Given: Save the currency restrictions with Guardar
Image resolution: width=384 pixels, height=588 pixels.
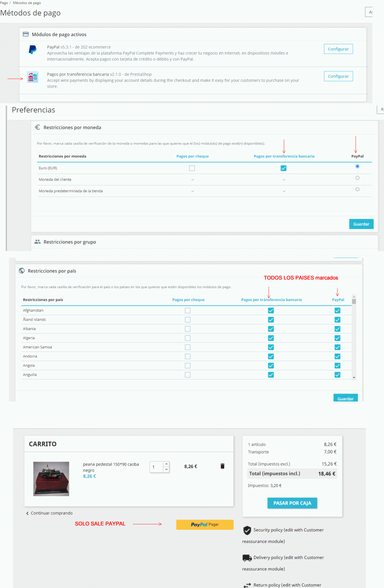Looking at the screenshot, I should pos(361,224).
